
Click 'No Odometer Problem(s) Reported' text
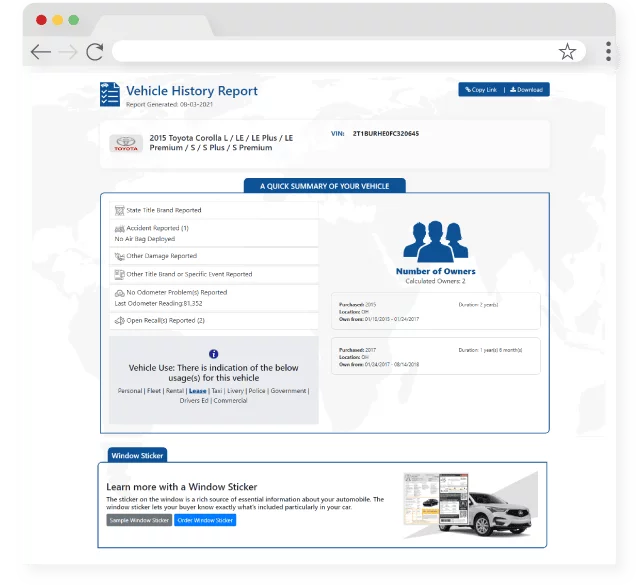(x=177, y=292)
